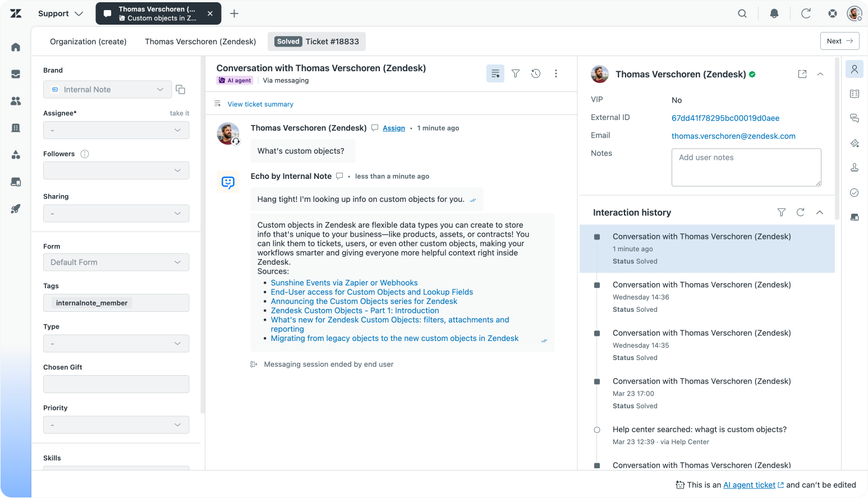Open the Assignee dropdown
This screenshot has height=498, width=868.
116,130
